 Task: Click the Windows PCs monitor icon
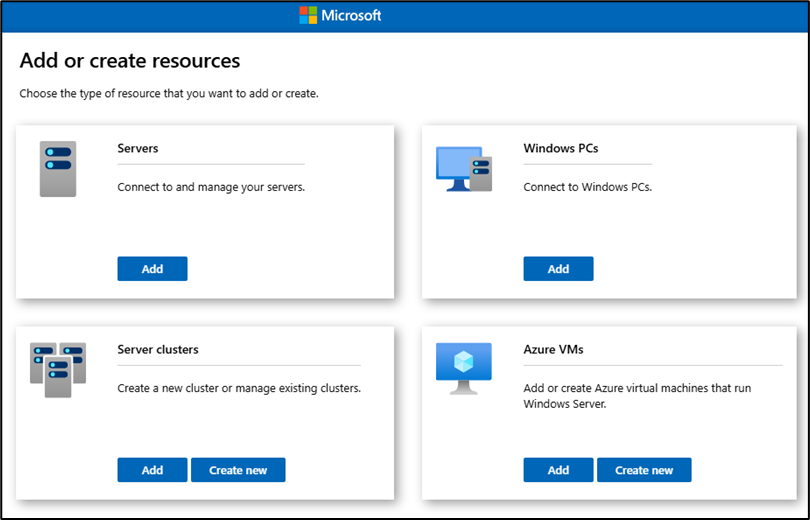click(x=463, y=169)
